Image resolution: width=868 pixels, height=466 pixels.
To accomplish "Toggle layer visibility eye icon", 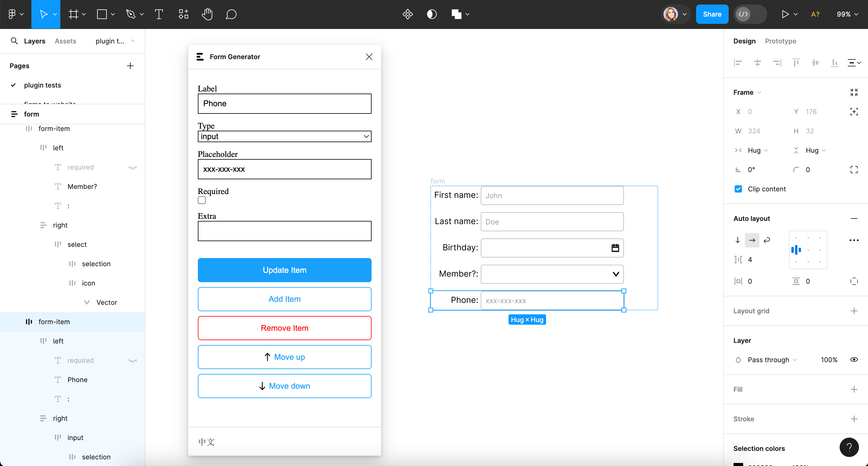I will click(854, 359).
